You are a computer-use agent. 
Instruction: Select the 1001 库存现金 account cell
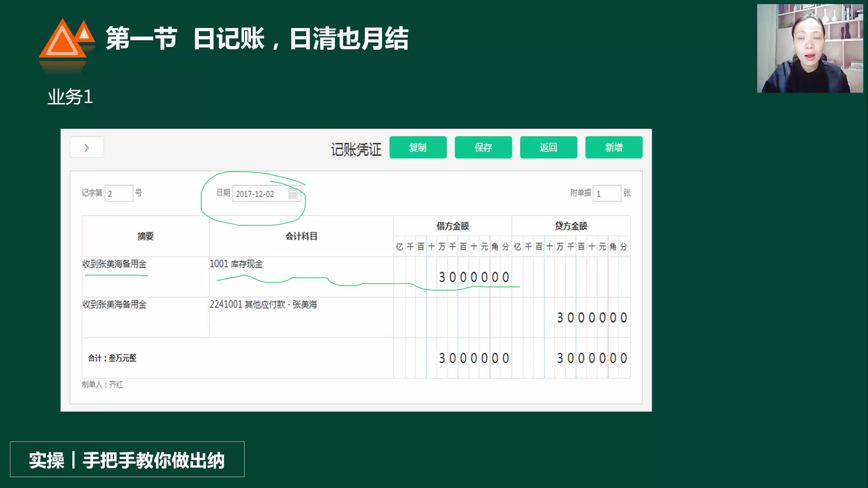[x=237, y=264]
